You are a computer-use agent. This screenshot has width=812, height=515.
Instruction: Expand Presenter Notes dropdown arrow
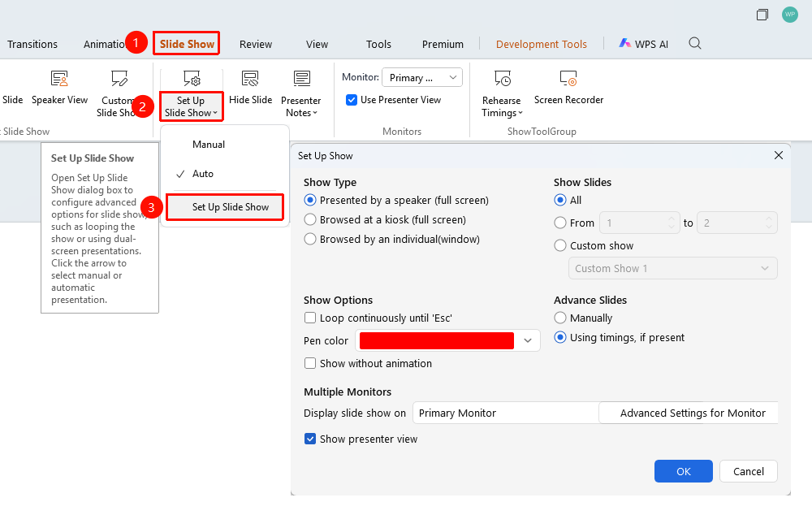(315, 113)
